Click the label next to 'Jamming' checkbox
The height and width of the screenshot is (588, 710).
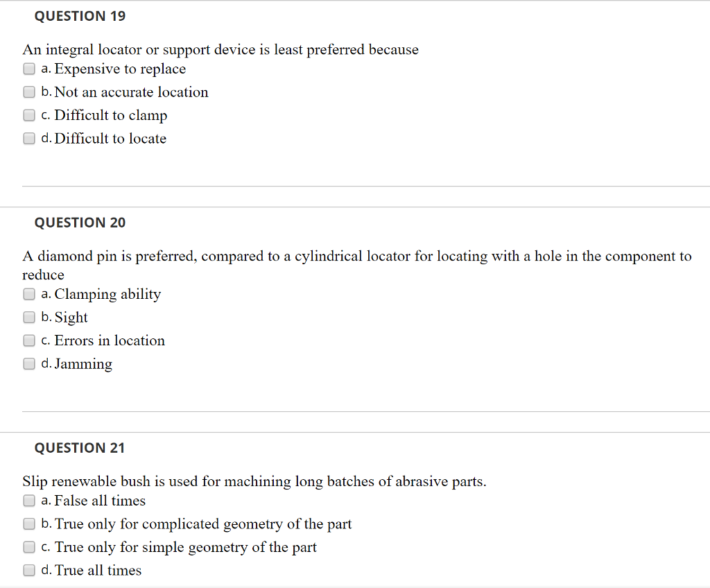tap(85, 363)
